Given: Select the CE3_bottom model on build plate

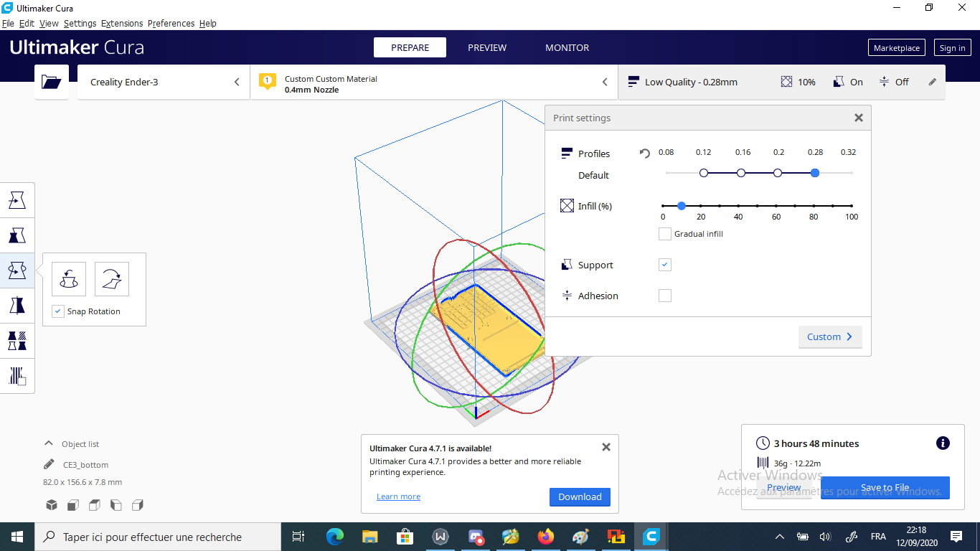Looking at the screenshot, I should coord(491,329).
